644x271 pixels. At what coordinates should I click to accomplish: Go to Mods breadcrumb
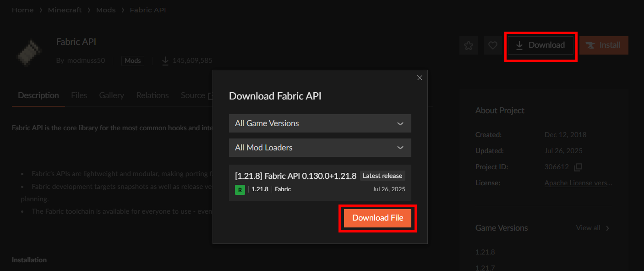106,10
